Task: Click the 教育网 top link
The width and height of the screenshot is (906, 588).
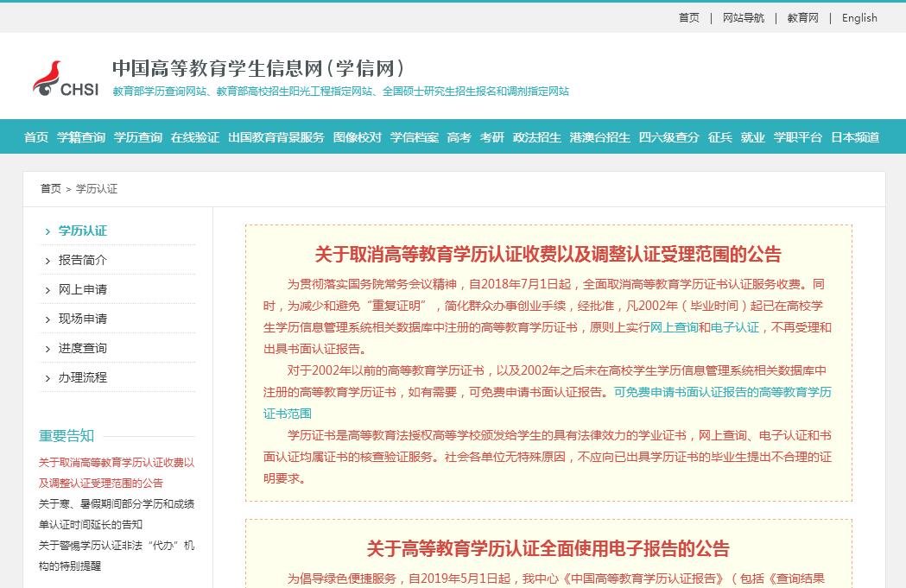Action: tap(802, 18)
